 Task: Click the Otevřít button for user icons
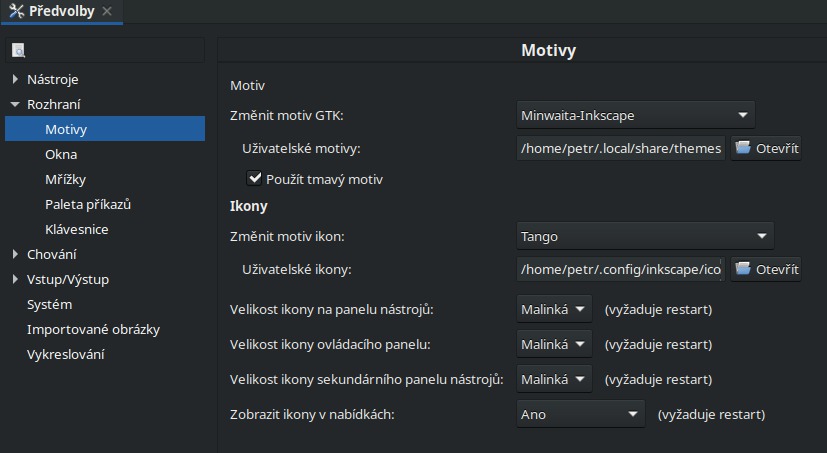[766, 269]
